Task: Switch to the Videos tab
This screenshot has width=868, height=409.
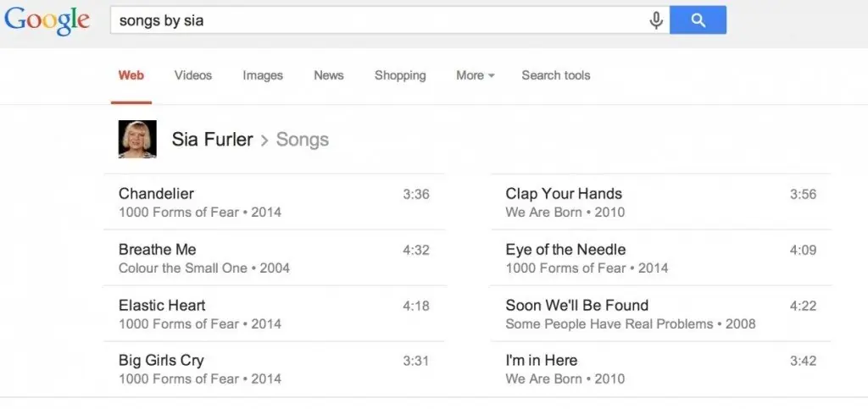Action: click(x=193, y=75)
